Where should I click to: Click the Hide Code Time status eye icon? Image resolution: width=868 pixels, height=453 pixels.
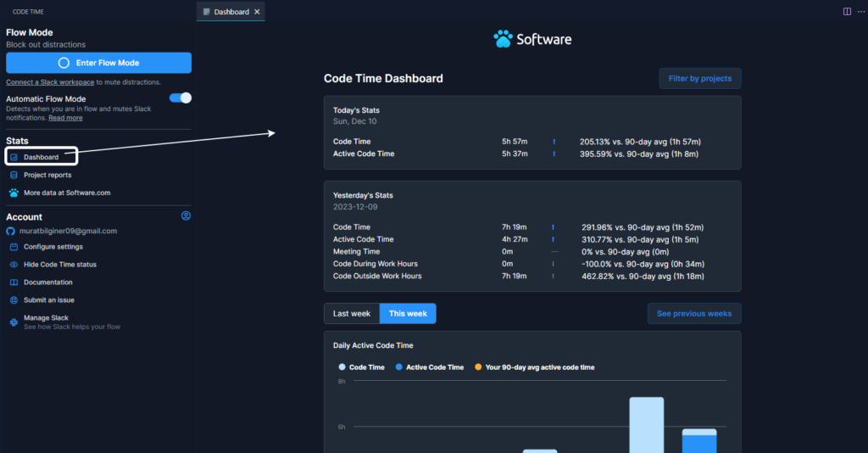point(14,265)
